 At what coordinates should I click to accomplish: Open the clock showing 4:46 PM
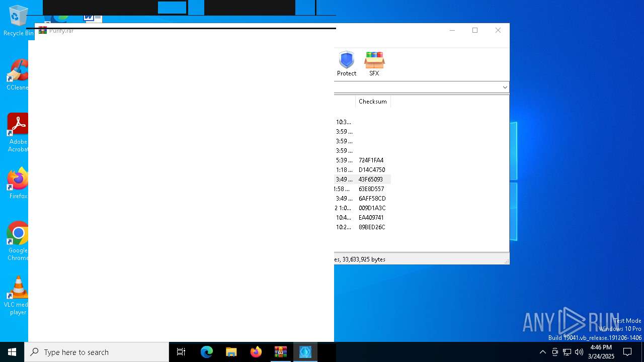pyautogui.click(x=601, y=352)
